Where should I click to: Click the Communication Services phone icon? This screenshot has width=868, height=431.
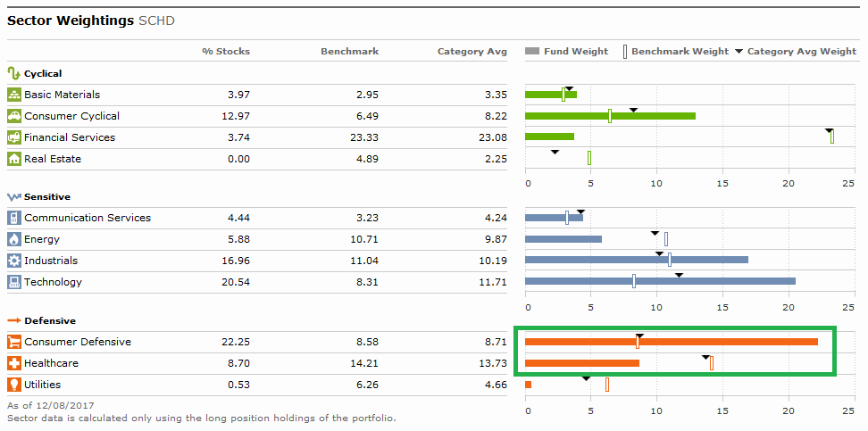14,218
